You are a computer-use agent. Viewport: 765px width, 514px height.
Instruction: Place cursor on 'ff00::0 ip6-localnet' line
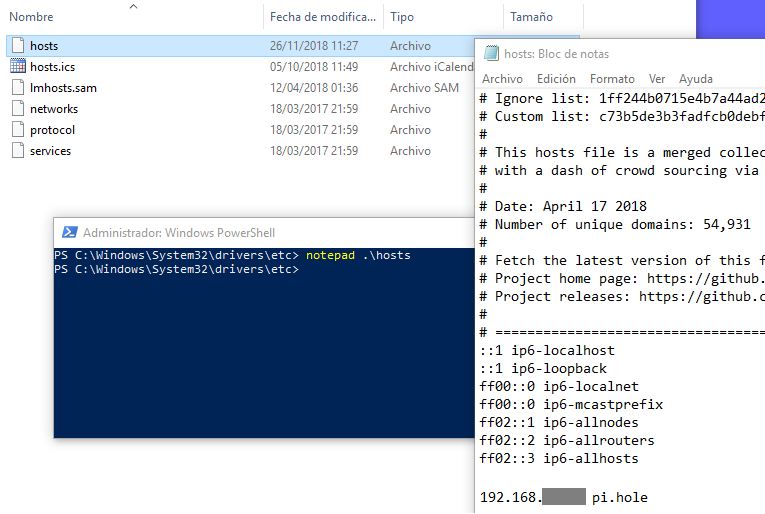coord(559,386)
